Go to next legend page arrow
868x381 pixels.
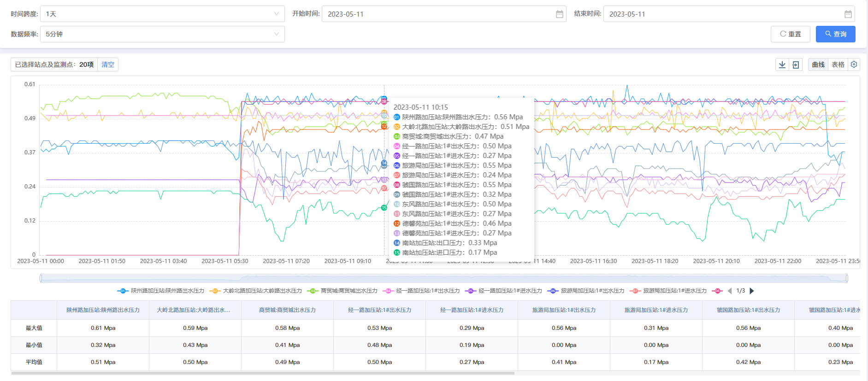pos(752,291)
